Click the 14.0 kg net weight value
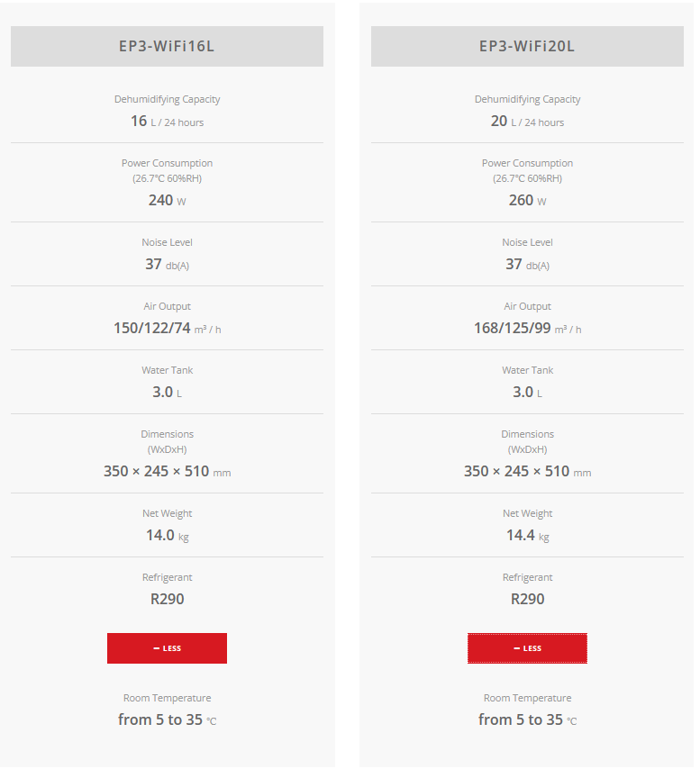 (x=167, y=535)
